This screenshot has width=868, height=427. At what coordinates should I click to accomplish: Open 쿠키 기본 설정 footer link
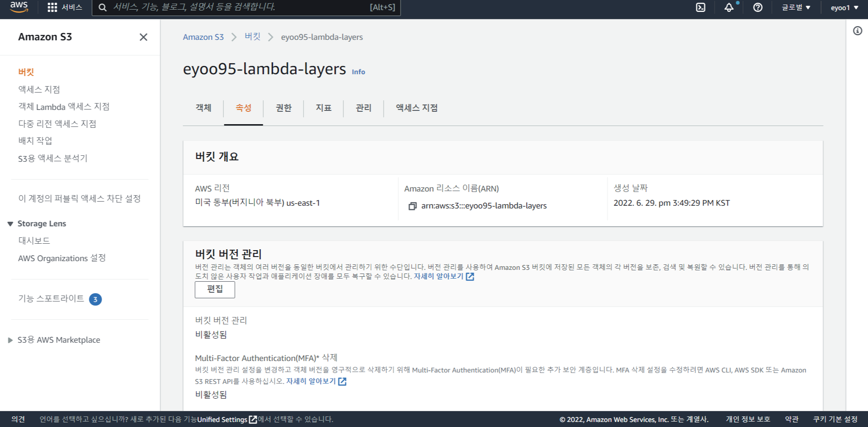point(835,419)
